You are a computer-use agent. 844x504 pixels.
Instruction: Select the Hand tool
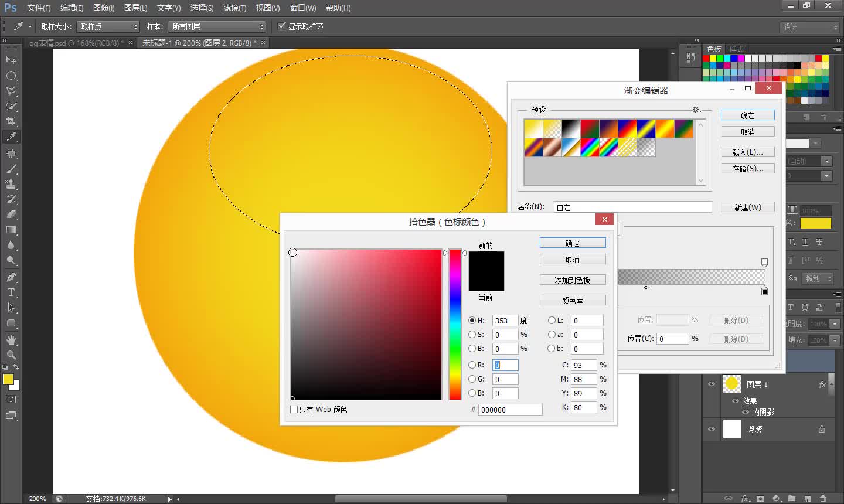pyautogui.click(x=11, y=339)
